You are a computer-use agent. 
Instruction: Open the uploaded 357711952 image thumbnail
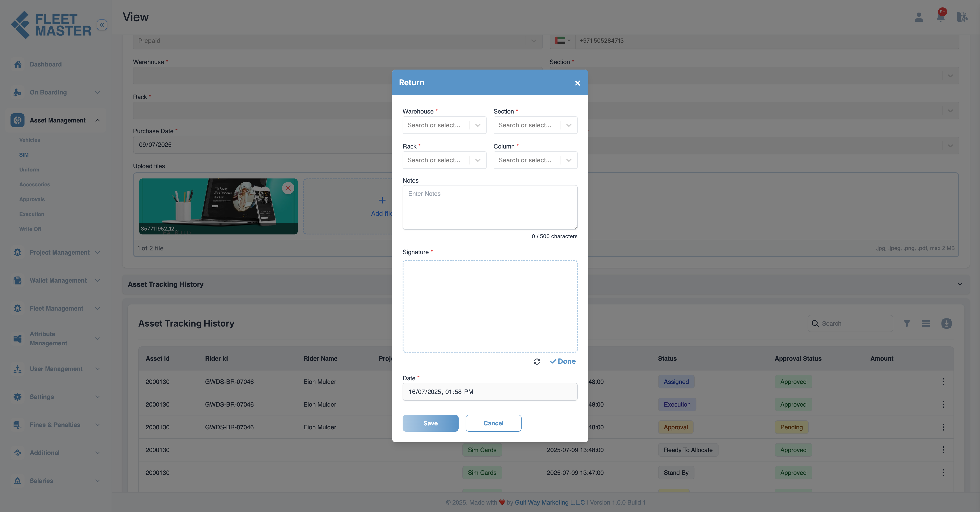pyautogui.click(x=218, y=206)
